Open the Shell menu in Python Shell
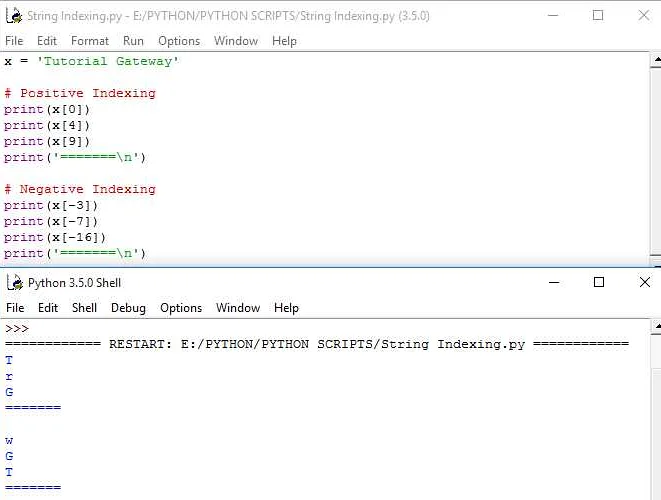This screenshot has height=500, width=661. [84, 308]
